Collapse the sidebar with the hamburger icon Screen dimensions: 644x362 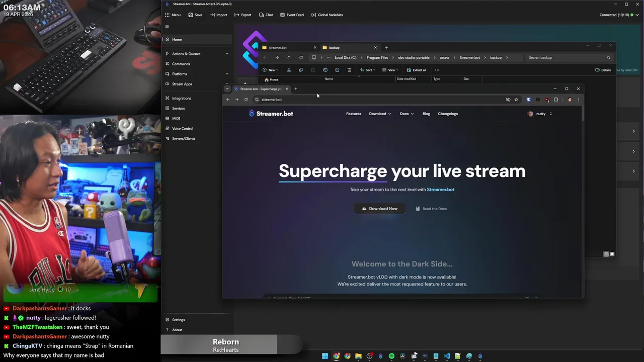coord(167,26)
